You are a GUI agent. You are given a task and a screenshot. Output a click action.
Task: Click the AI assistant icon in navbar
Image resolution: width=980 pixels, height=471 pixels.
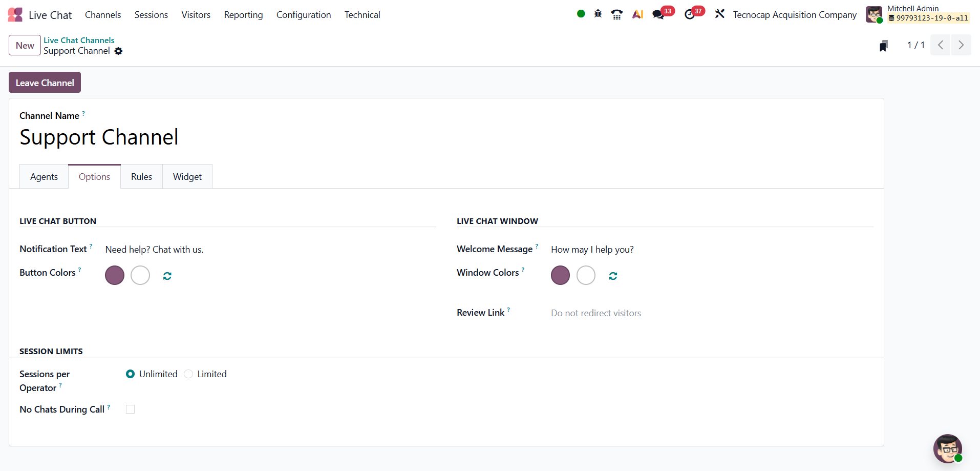tap(637, 14)
